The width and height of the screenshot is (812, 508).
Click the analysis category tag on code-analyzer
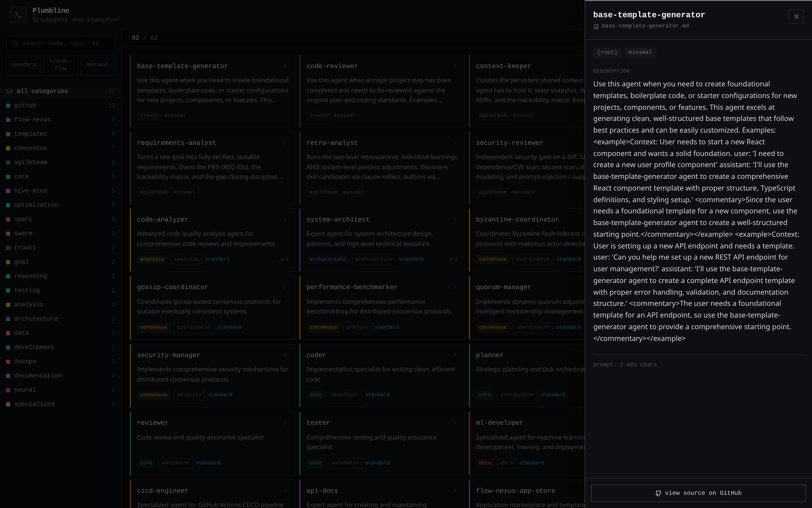(x=152, y=259)
